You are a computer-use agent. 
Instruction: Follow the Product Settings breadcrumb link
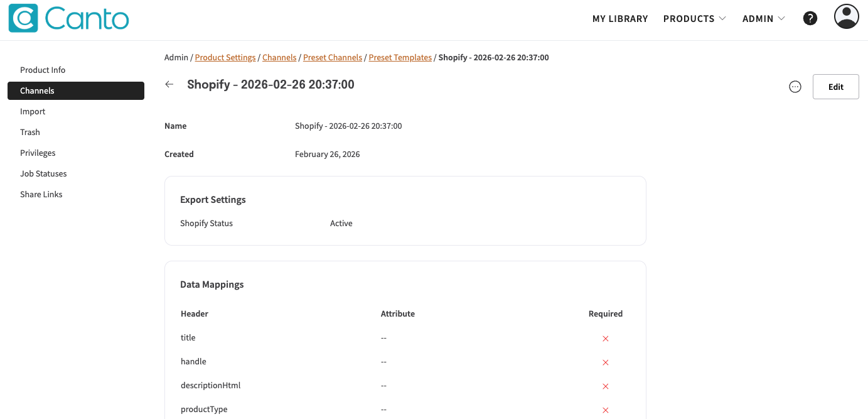(x=225, y=57)
